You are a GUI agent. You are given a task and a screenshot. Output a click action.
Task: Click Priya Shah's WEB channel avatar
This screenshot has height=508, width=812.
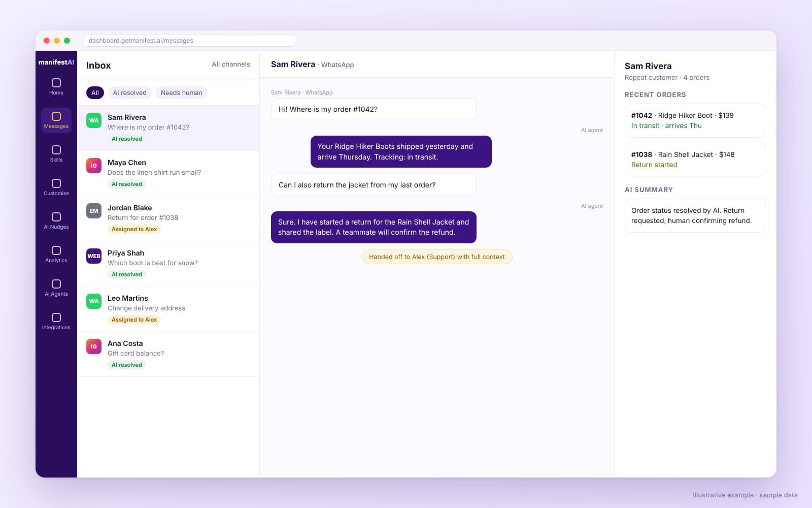94,256
